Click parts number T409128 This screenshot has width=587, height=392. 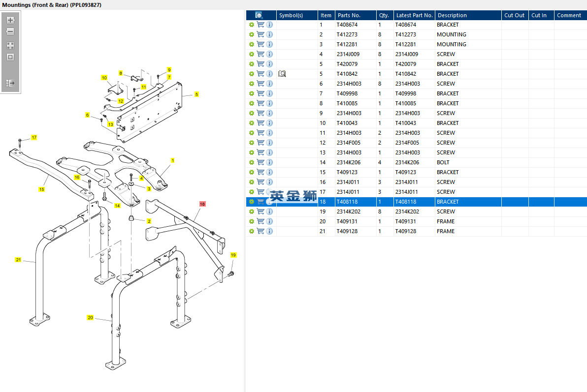[x=347, y=231]
